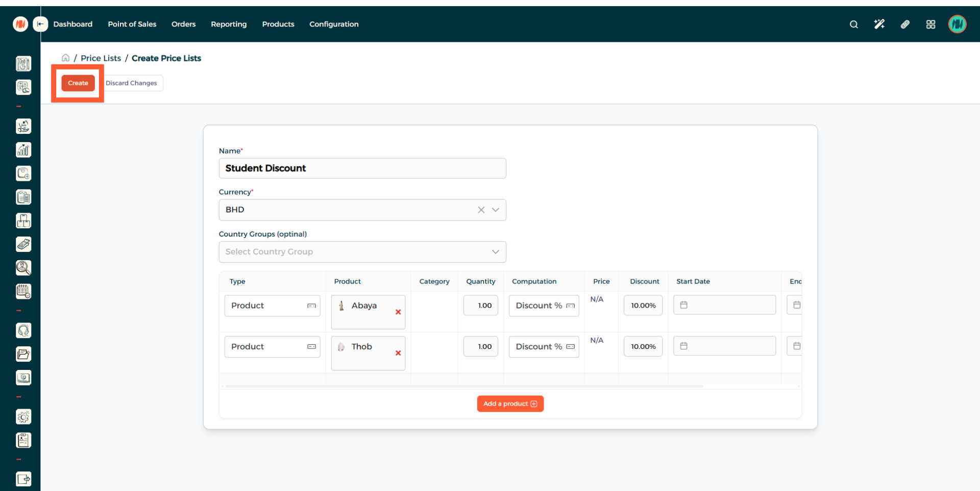
Task: Open the logout icon at sidebar bottom
Action: pyautogui.click(x=23, y=479)
